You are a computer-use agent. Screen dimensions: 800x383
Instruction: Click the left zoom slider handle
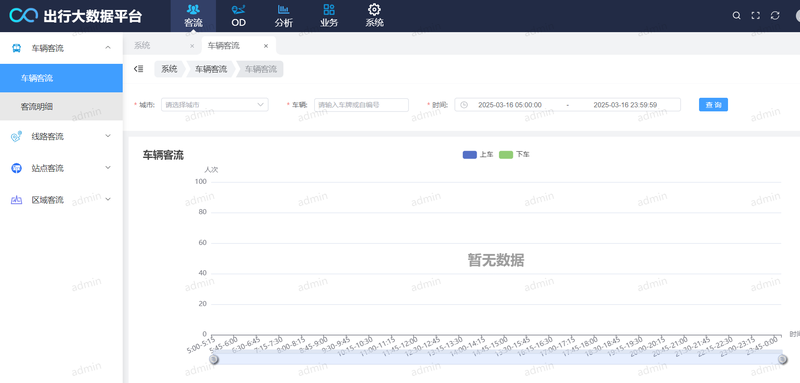pos(214,360)
